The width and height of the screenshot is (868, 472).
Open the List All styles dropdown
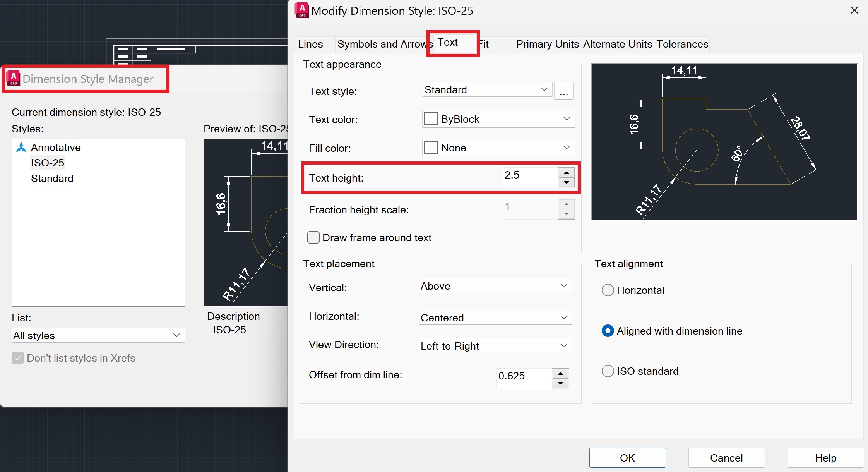click(x=98, y=336)
